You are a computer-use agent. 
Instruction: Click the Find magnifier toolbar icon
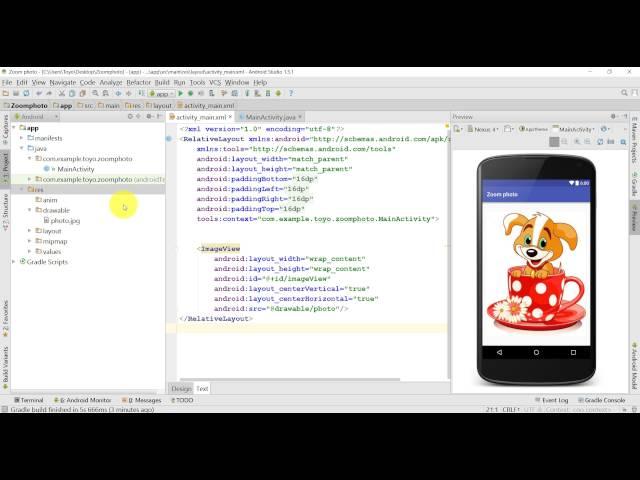click(95, 93)
